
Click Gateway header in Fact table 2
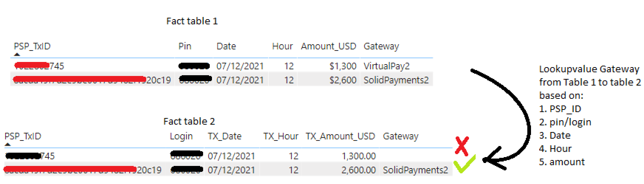[401, 136]
